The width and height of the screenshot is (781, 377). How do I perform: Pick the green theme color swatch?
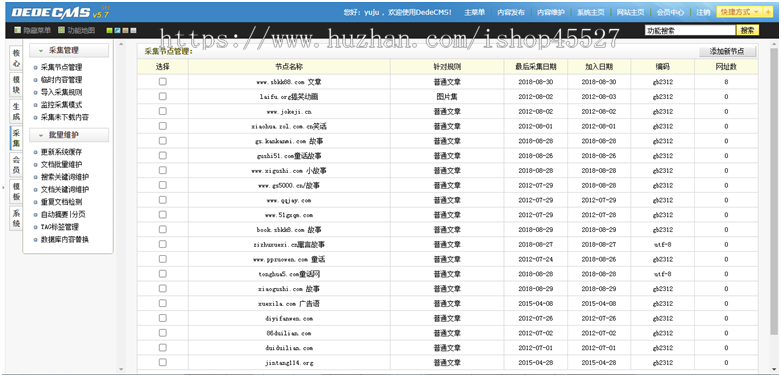click(x=109, y=30)
